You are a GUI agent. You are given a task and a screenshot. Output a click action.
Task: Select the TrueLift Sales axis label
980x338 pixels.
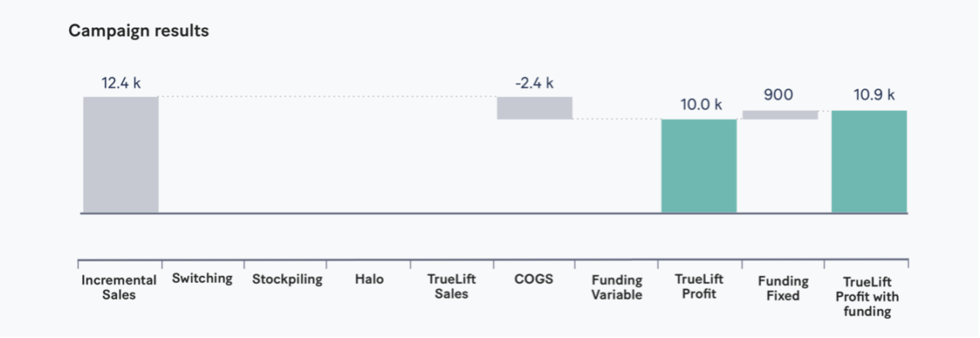[x=451, y=287]
